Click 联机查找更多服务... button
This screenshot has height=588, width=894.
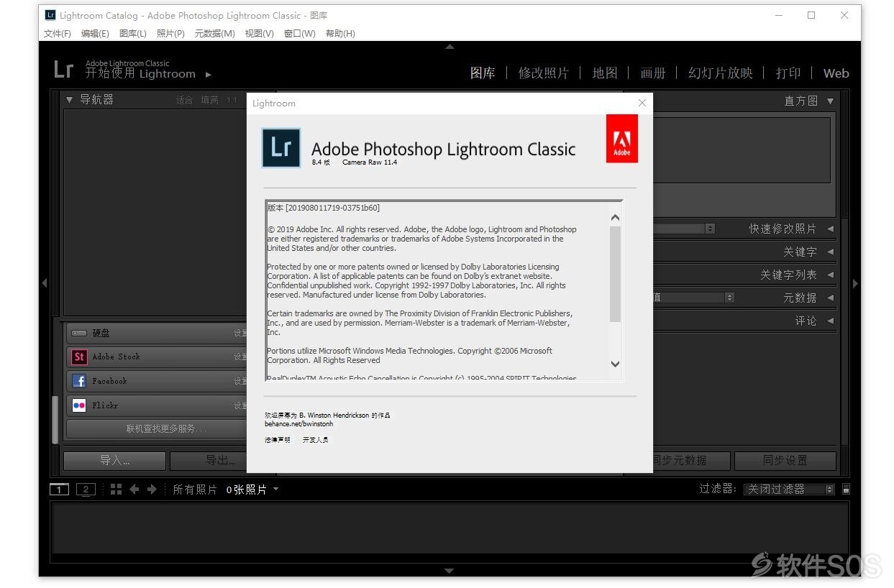pos(157,428)
